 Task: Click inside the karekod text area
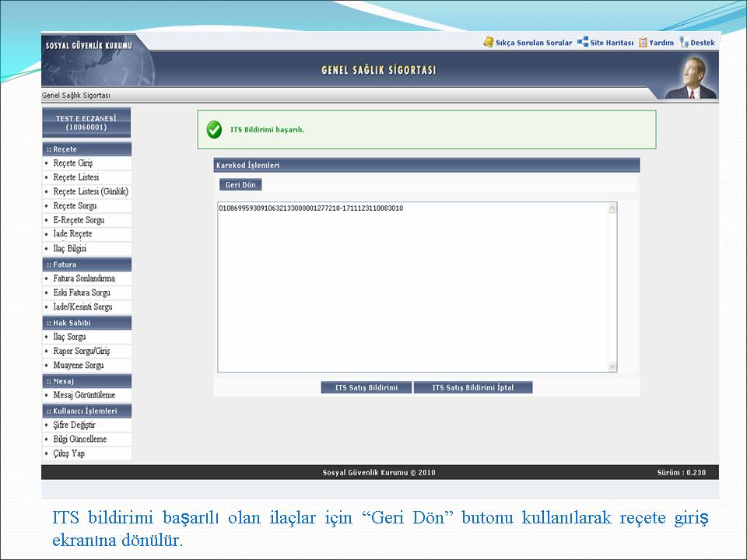[x=412, y=288]
